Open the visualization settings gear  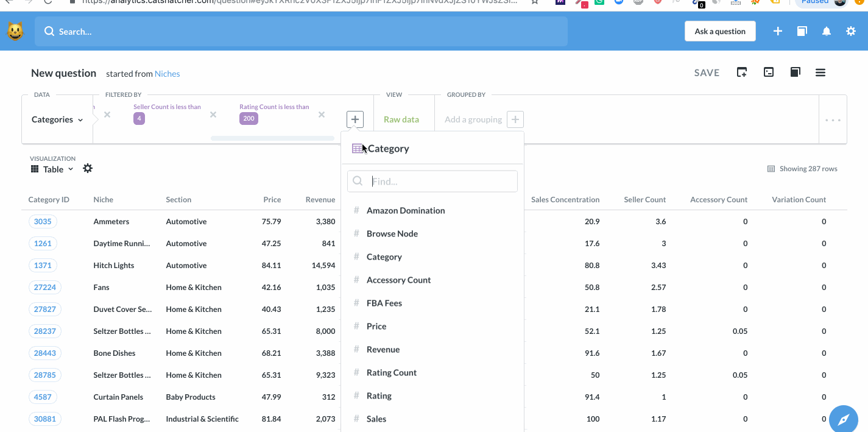(88, 168)
